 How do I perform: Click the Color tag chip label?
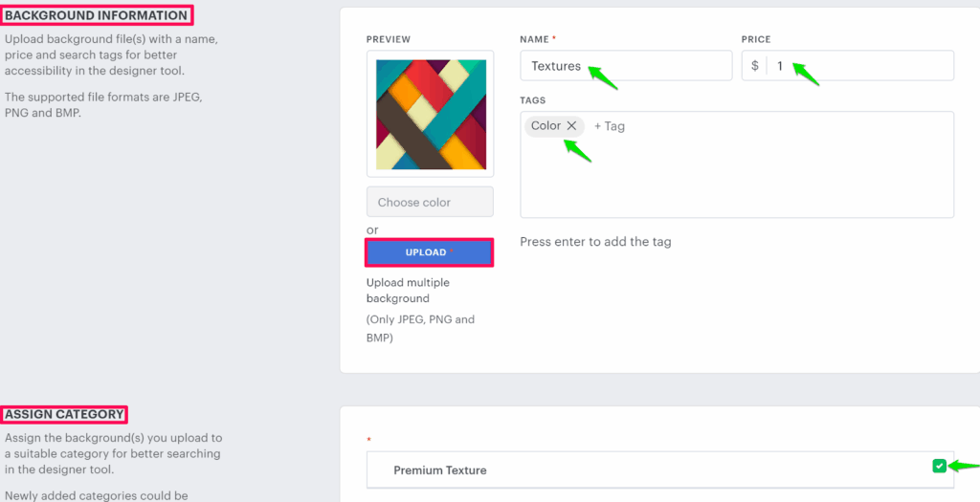(x=546, y=126)
